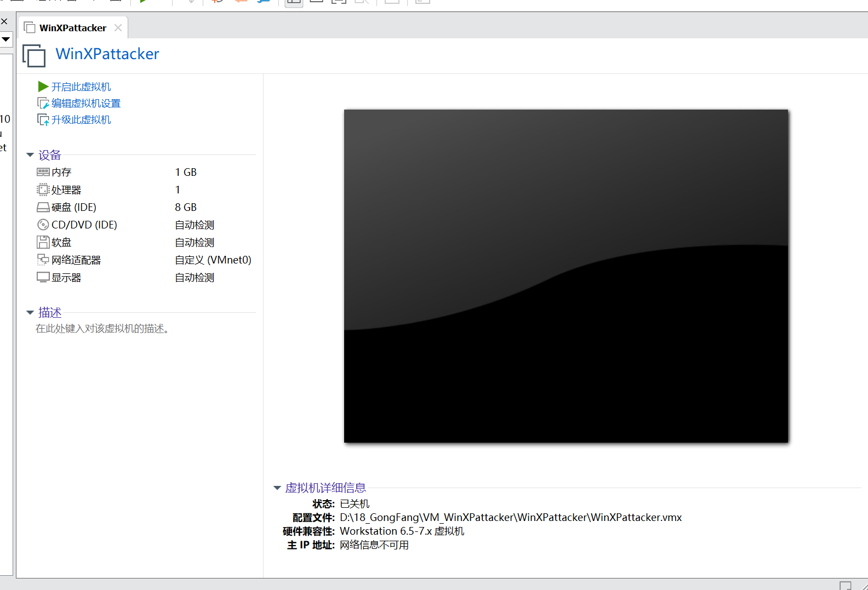This screenshot has width=868, height=590.
Task: Close the WinXPattacker tab
Action: point(118,27)
